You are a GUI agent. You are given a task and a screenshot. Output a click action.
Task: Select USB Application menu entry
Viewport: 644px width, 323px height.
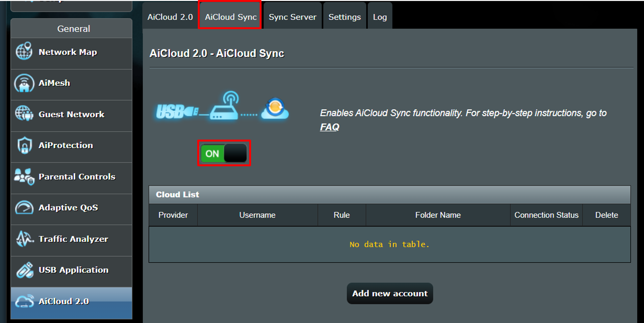point(72,271)
